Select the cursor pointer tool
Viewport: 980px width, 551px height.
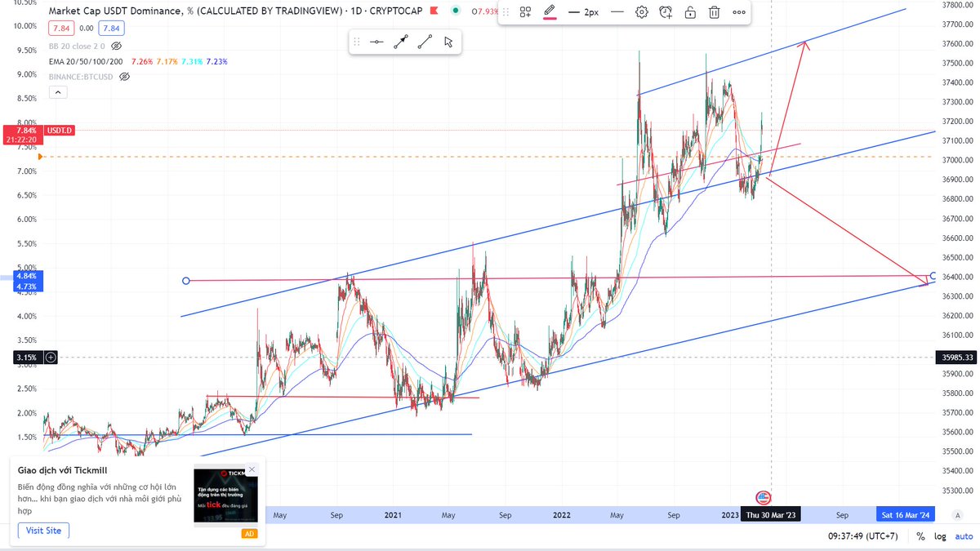(448, 42)
